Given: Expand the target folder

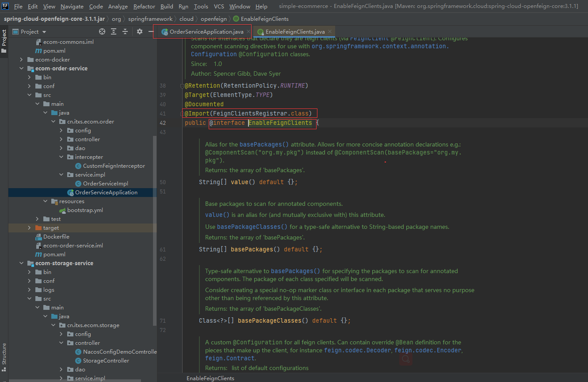Looking at the screenshot, I should [30, 228].
